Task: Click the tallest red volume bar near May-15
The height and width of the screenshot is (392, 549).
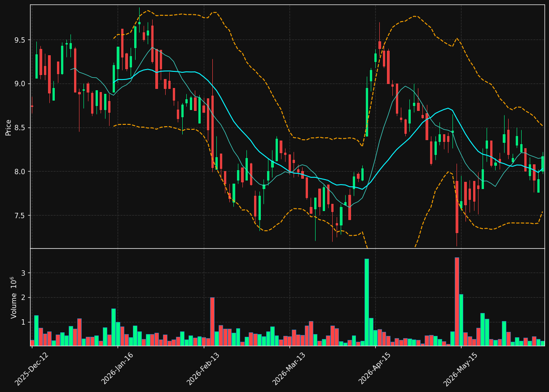Action: coord(457,301)
